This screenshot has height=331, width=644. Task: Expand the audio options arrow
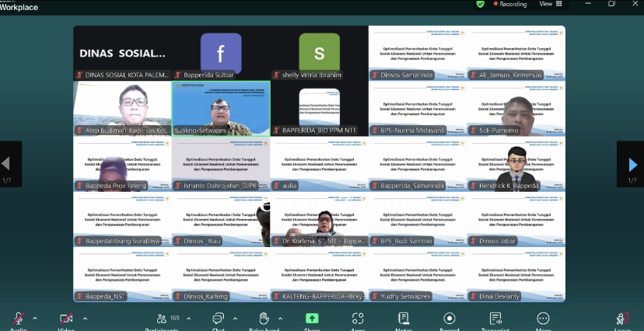click(35, 318)
